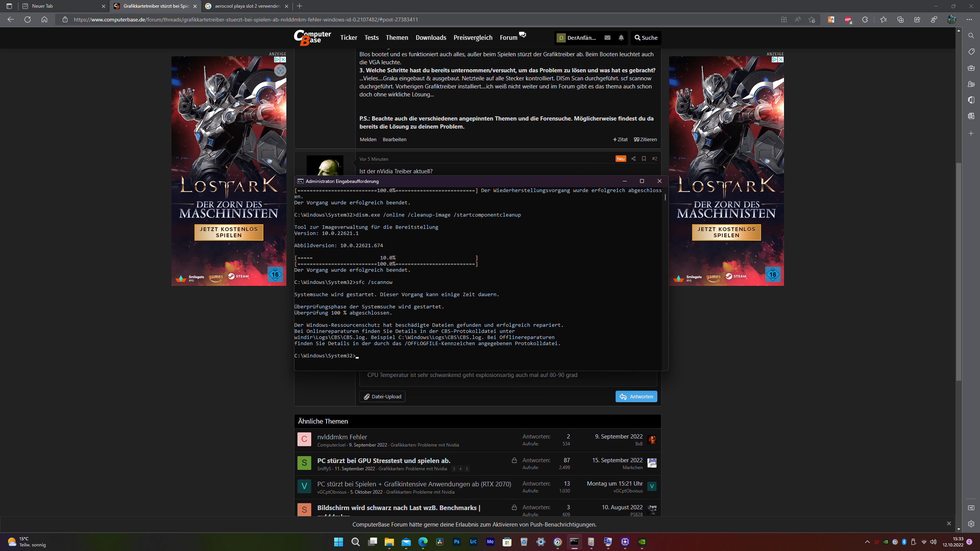The image size is (980, 551).
Task: Open the browser settings and more menu
Action: 969,20
